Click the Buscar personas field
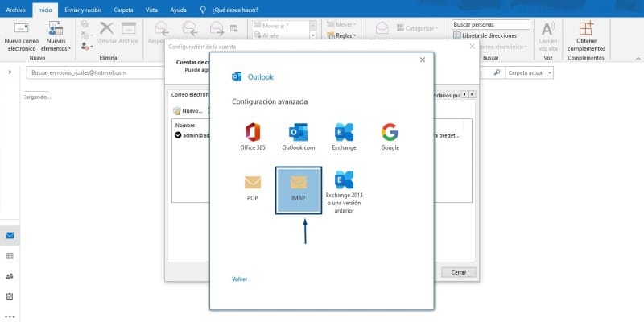Viewport: 644px width, 322px height. point(491,25)
